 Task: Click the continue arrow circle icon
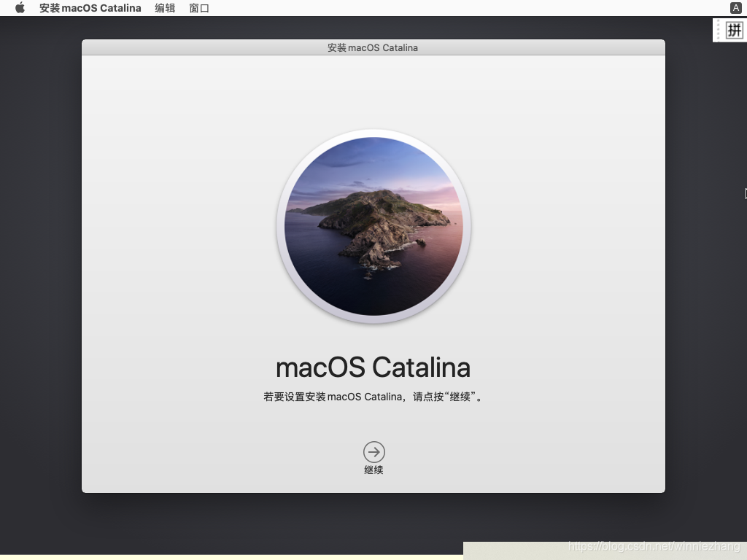[x=374, y=452]
